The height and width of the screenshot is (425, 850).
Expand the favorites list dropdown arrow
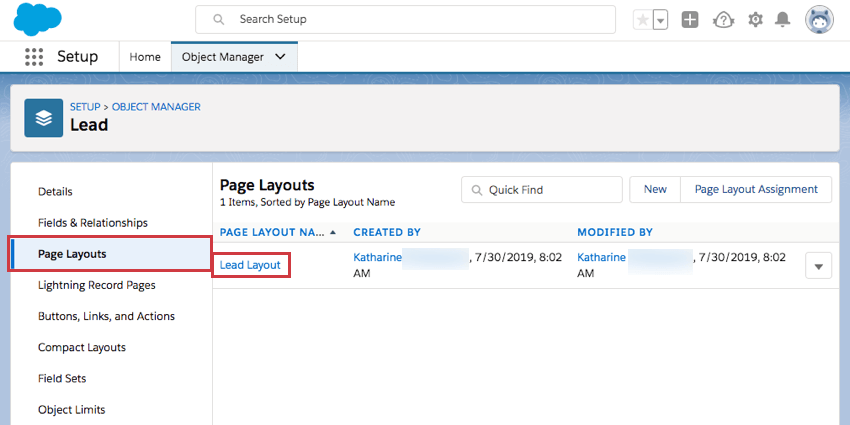[x=660, y=20]
